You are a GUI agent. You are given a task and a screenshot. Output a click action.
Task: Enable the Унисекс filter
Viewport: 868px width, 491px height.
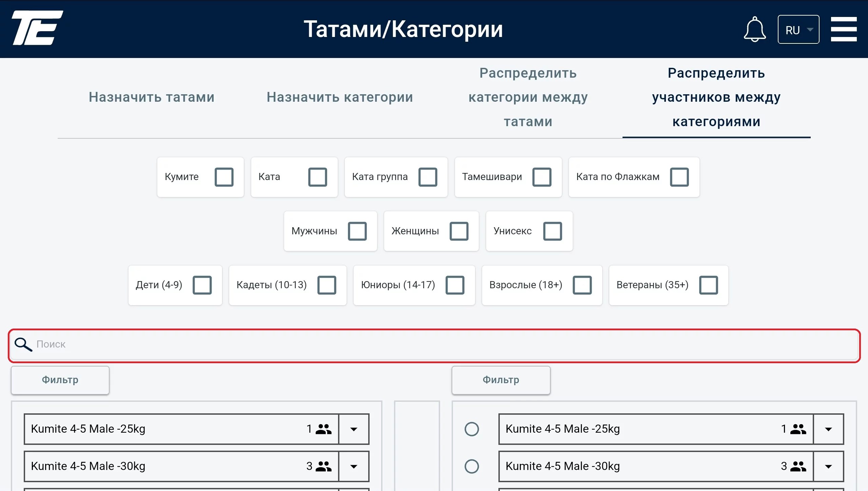(x=553, y=231)
